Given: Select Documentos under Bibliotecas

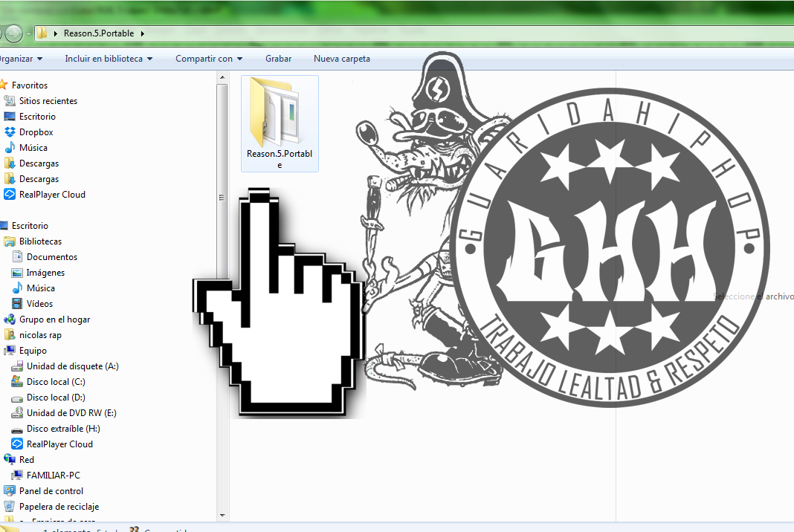Looking at the screenshot, I should 51,256.
